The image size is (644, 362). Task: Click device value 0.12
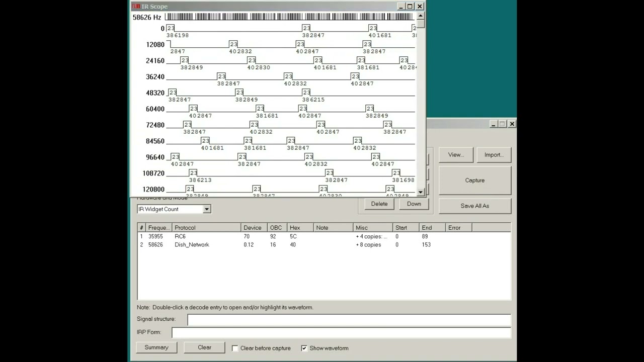tap(249, 245)
